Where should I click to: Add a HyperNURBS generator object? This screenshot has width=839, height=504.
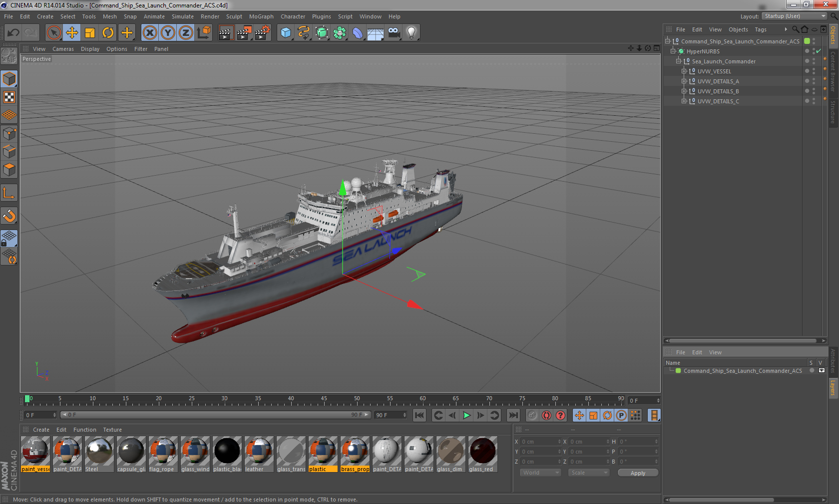click(x=322, y=33)
